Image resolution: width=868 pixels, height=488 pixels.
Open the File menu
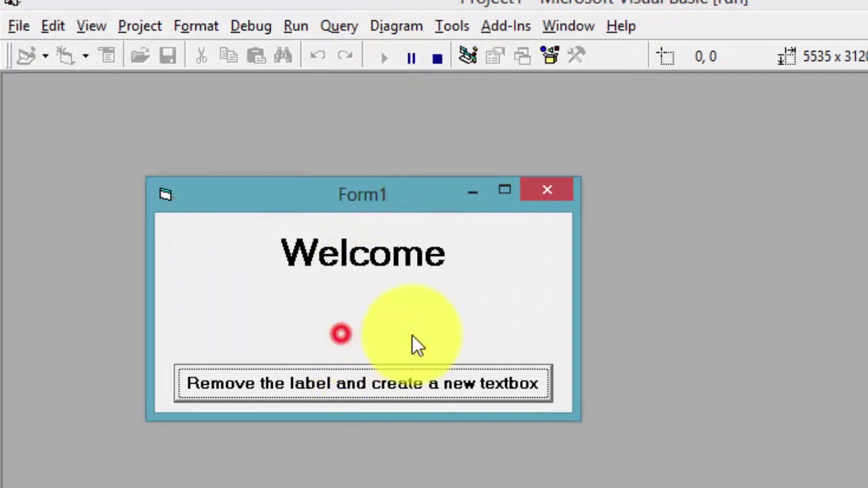click(19, 26)
